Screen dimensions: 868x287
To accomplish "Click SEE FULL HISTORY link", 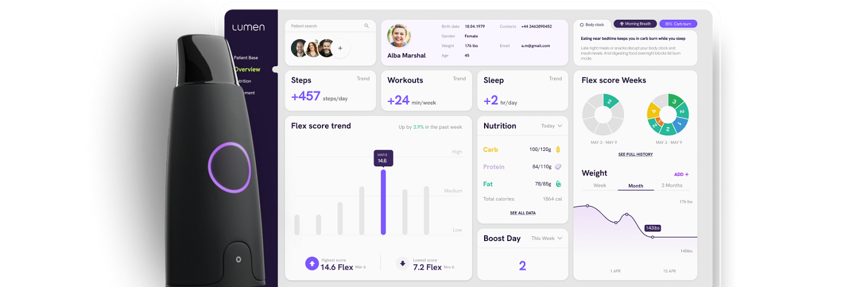I will [x=635, y=155].
